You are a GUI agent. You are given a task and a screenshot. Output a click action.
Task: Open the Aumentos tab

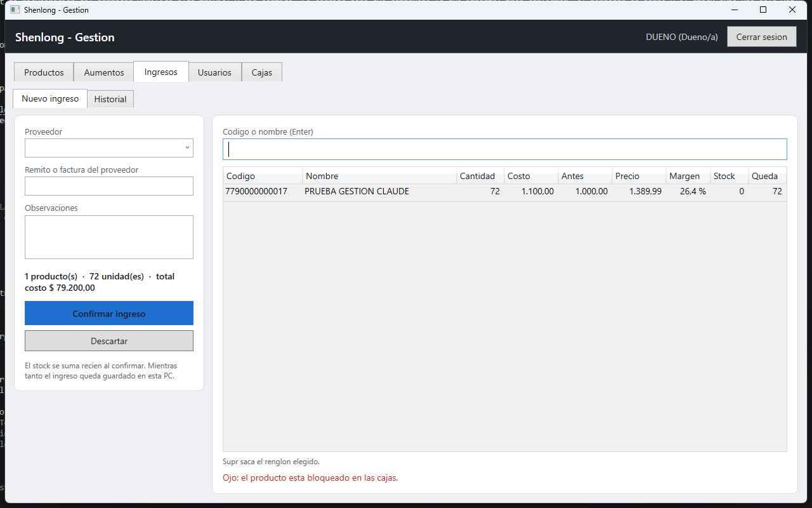tap(104, 72)
